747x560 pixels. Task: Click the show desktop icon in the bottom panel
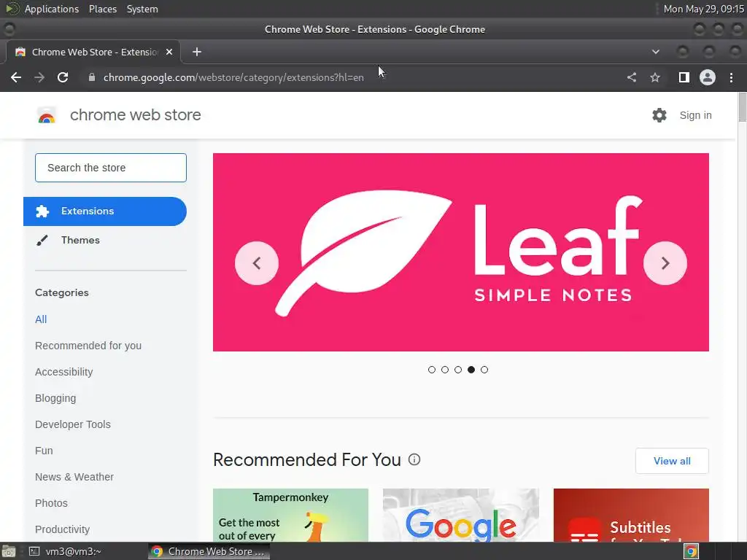tap(9, 551)
